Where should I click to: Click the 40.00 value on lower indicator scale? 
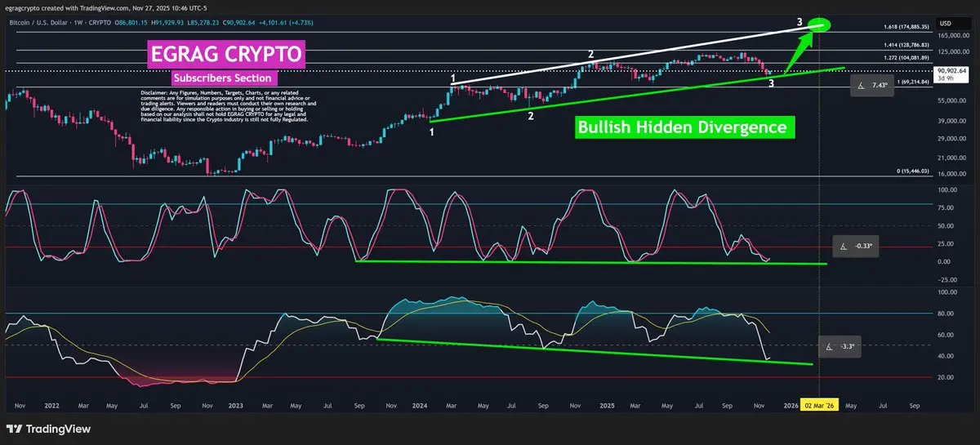click(947, 355)
